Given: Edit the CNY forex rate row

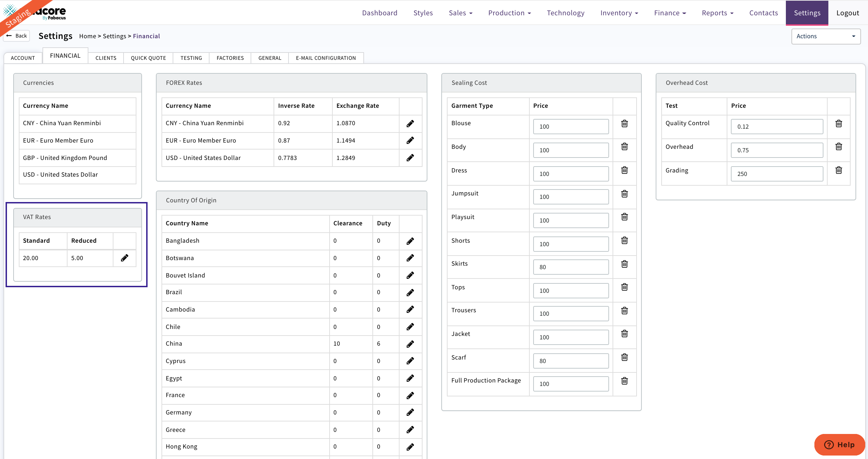Looking at the screenshot, I should pyautogui.click(x=410, y=123).
